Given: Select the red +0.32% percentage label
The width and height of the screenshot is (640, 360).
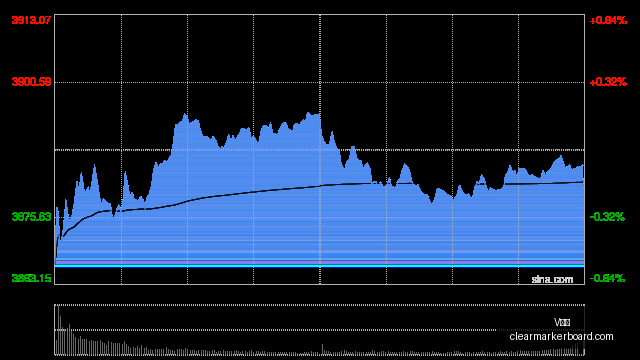Looking at the screenshot, I should coord(608,82).
